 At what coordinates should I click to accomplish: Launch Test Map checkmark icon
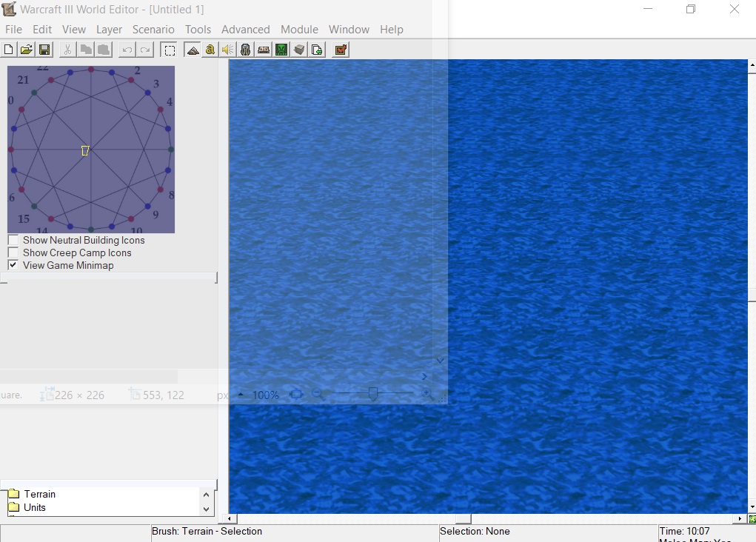pyautogui.click(x=341, y=50)
